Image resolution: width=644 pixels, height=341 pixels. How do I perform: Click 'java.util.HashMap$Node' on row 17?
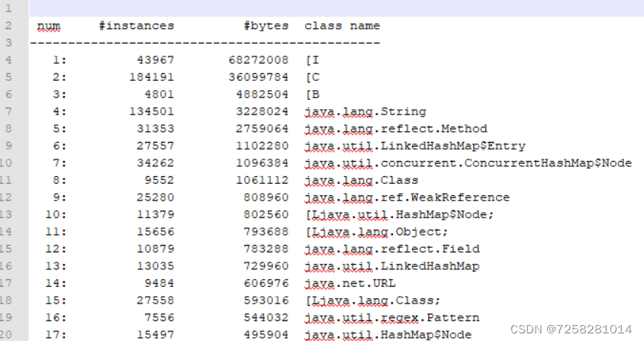point(388,335)
